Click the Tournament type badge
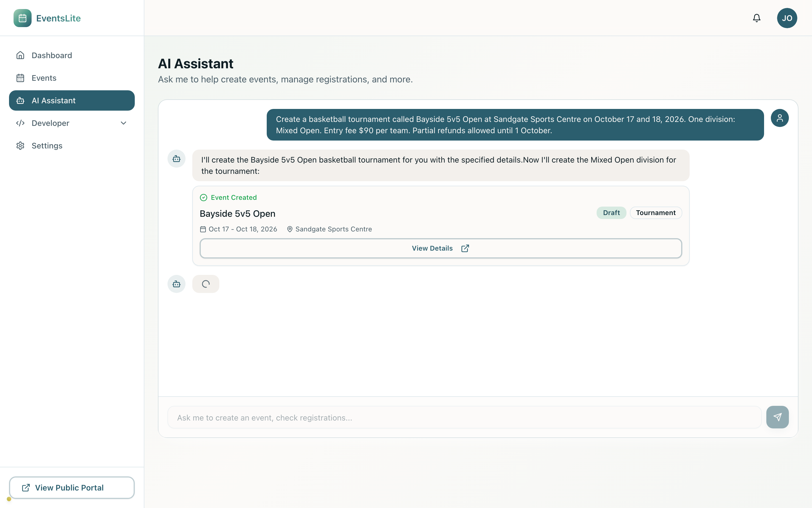This screenshot has width=812, height=508. (x=656, y=213)
